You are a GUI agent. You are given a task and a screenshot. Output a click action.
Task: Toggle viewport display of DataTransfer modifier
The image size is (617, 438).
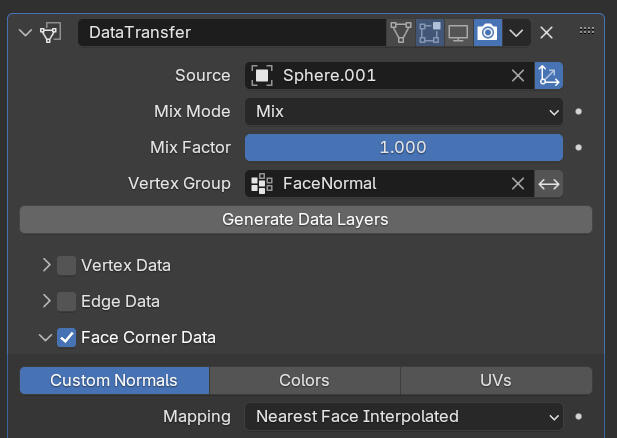(459, 32)
